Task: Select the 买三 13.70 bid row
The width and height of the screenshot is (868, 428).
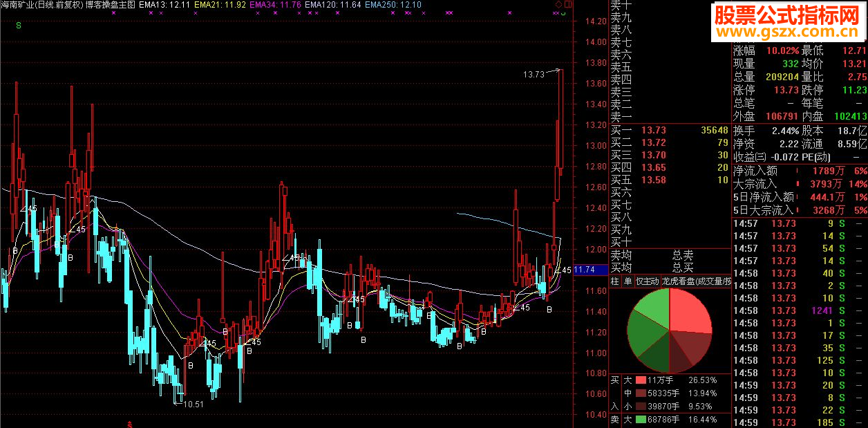Action: click(x=669, y=156)
